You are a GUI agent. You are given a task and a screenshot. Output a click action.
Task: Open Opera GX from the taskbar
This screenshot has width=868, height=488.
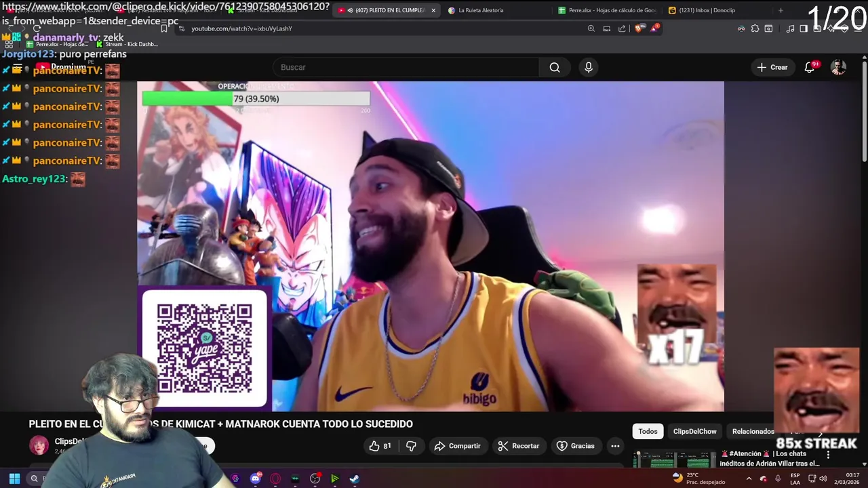275,479
